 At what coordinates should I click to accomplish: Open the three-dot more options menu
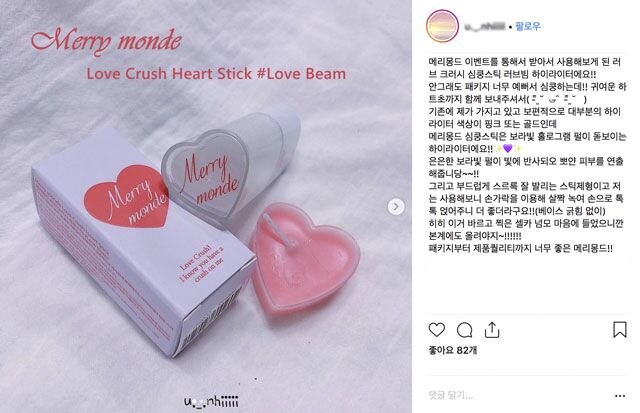[x=620, y=395]
